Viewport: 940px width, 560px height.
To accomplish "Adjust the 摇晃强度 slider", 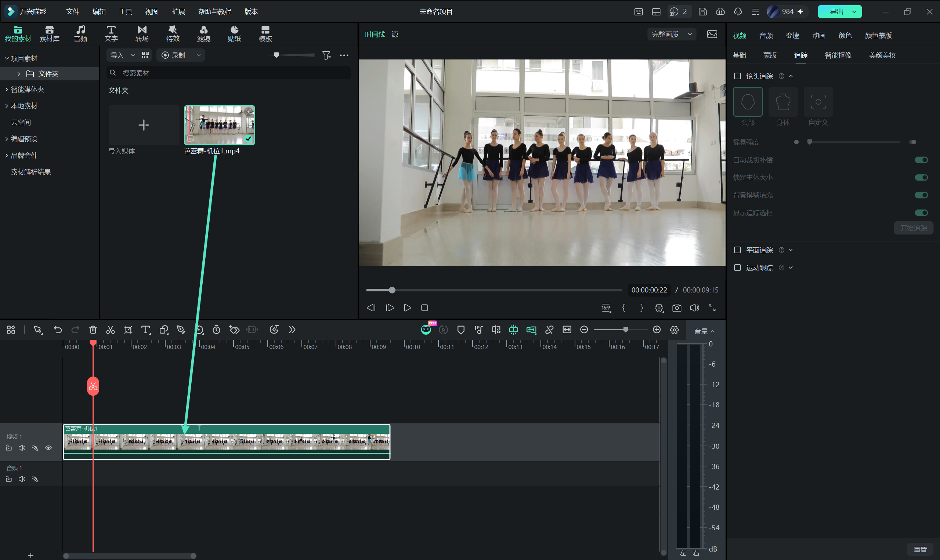I will point(855,142).
